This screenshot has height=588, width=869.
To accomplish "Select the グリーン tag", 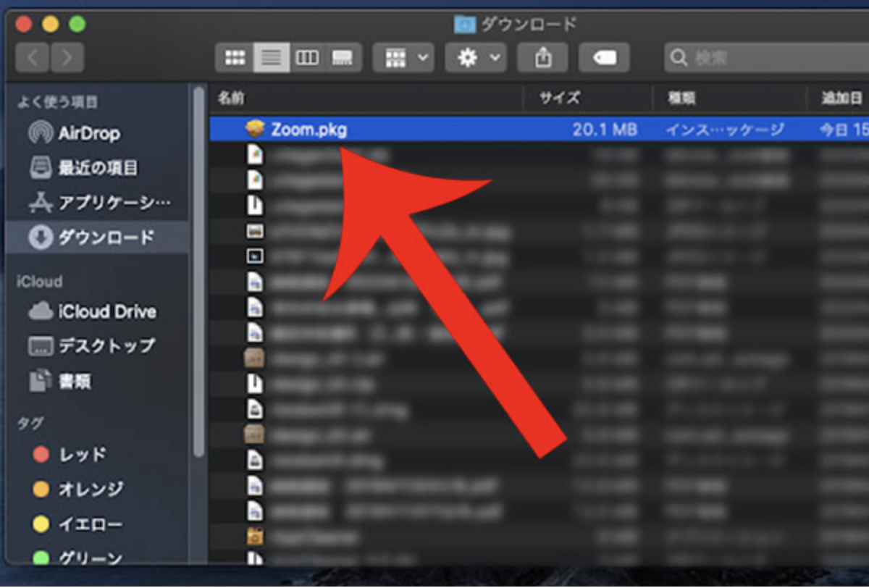I will tap(90, 558).
